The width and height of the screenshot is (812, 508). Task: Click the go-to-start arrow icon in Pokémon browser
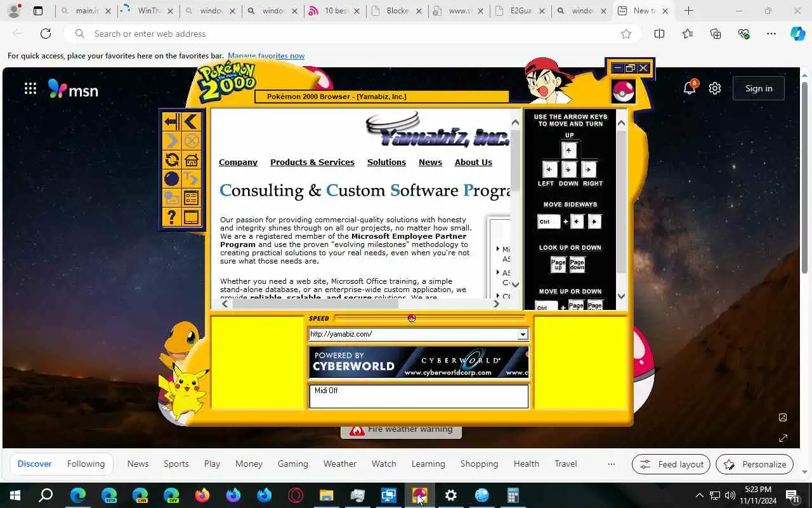point(171,121)
